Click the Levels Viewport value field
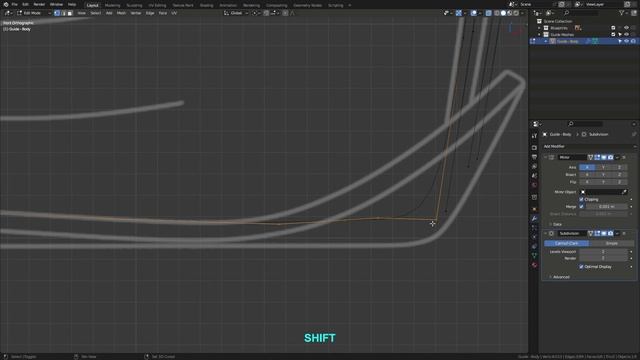The image size is (640, 360). pos(603,252)
